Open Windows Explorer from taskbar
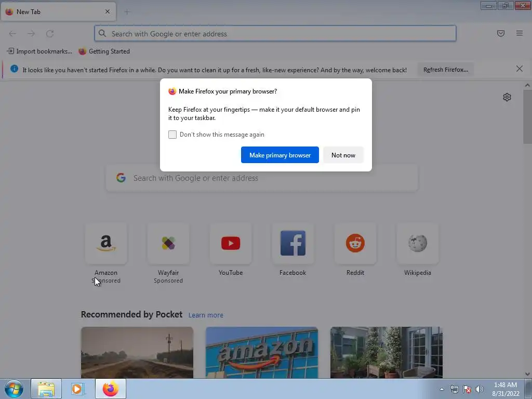 click(46, 389)
